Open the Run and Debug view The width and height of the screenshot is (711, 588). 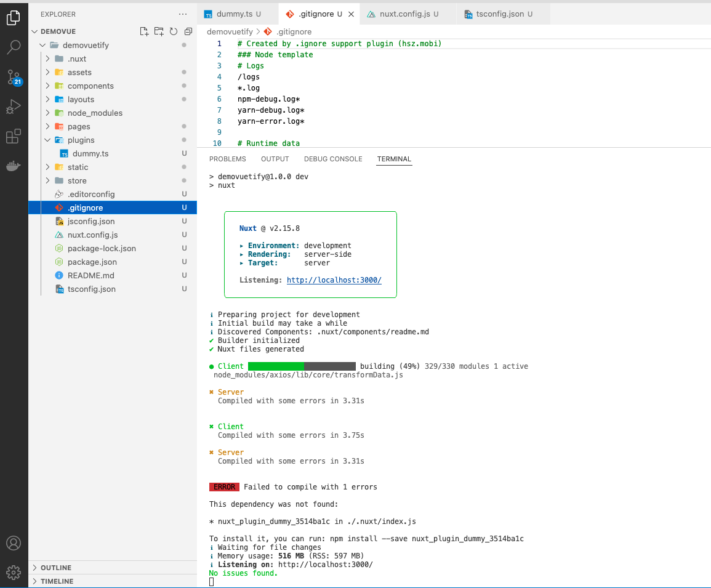pyautogui.click(x=14, y=107)
